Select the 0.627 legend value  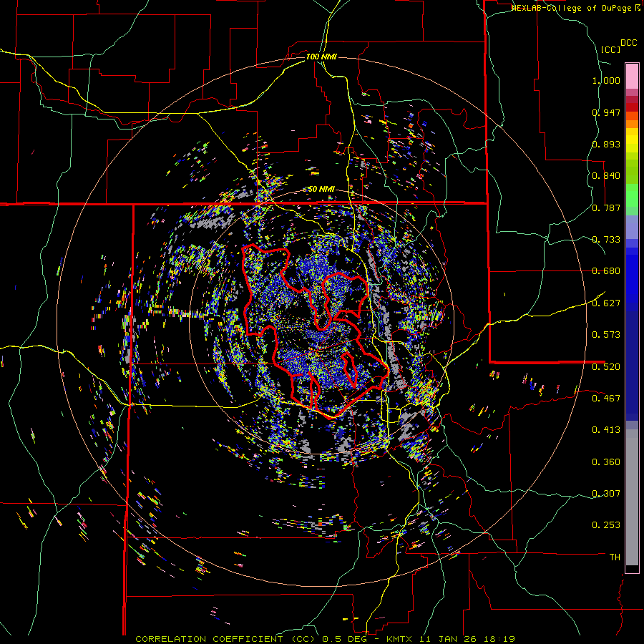(606, 303)
